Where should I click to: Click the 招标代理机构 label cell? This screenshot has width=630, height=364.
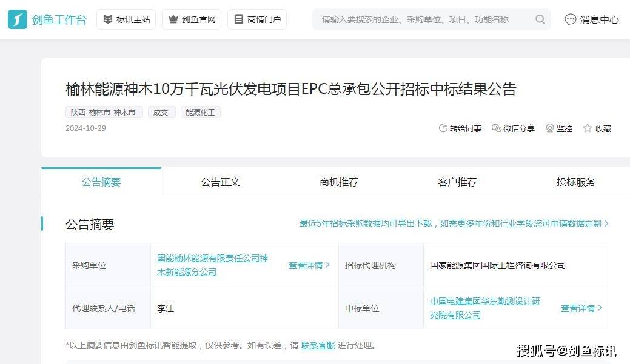click(x=381, y=265)
